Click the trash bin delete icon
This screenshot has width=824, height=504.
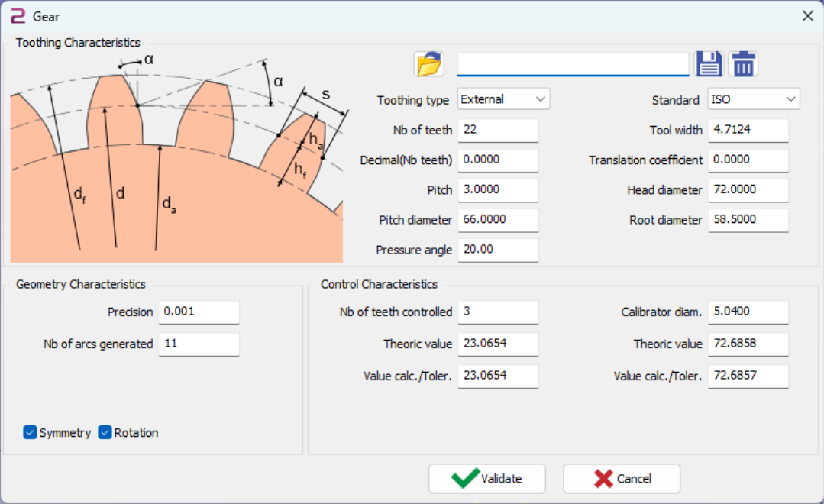[x=743, y=64]
